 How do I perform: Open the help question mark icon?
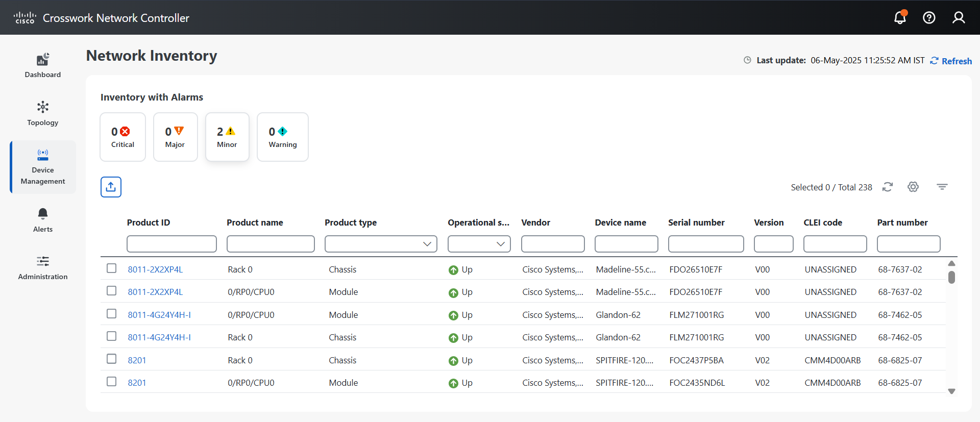[929, 18]
